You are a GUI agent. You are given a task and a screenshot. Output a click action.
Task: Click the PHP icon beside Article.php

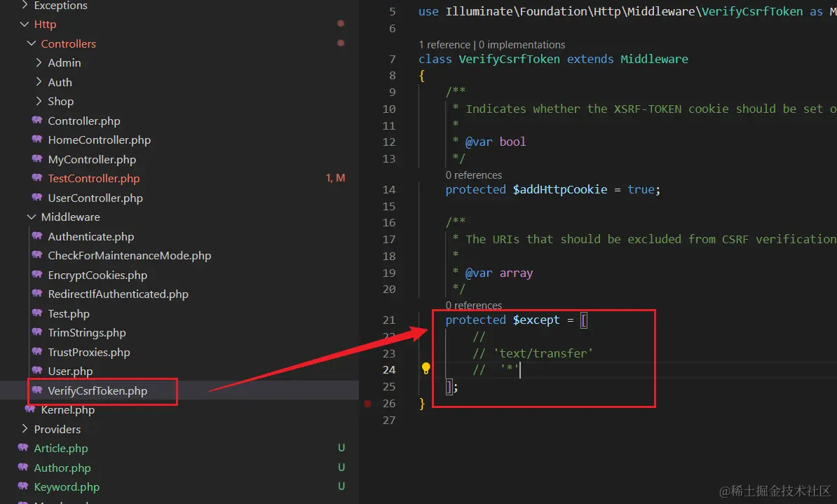pyautogui.click(x=23, y=448)
